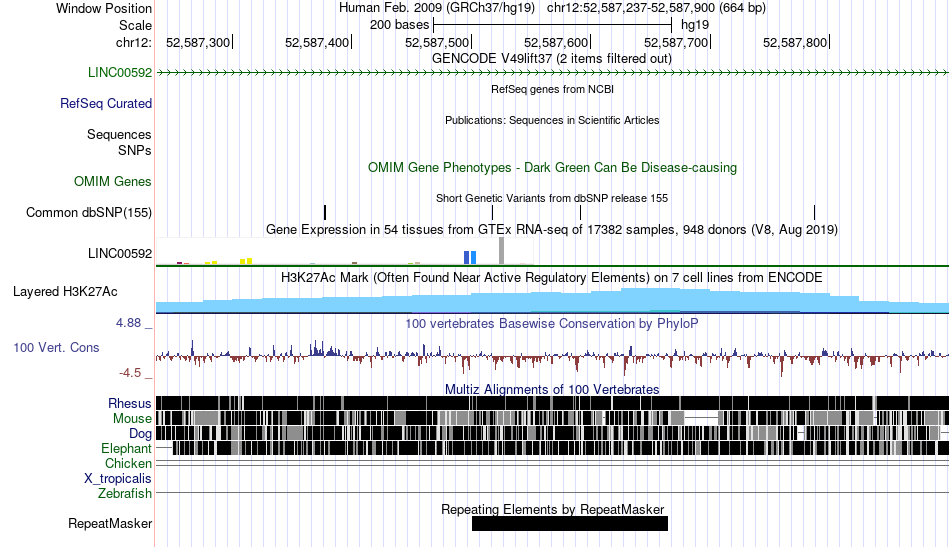
Task: Click the 100 Vert. Cons track label
Action: coord(56,347)
